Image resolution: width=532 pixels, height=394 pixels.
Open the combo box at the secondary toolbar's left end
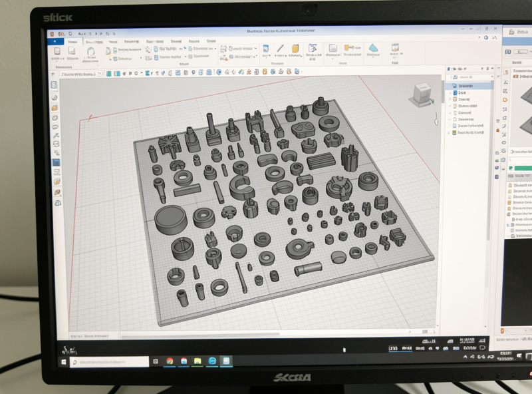click(x=82, y=74)
